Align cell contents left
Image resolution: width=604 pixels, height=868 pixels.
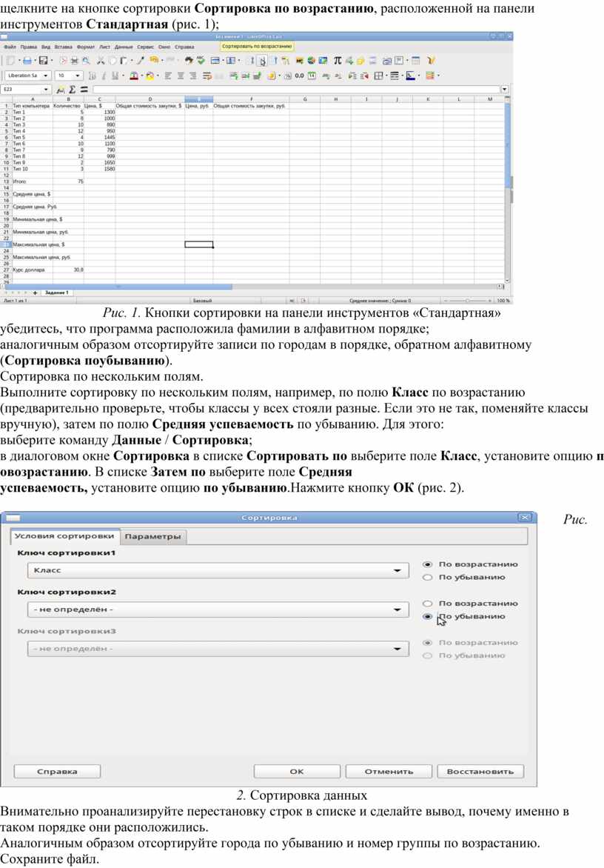coord(168,76)
